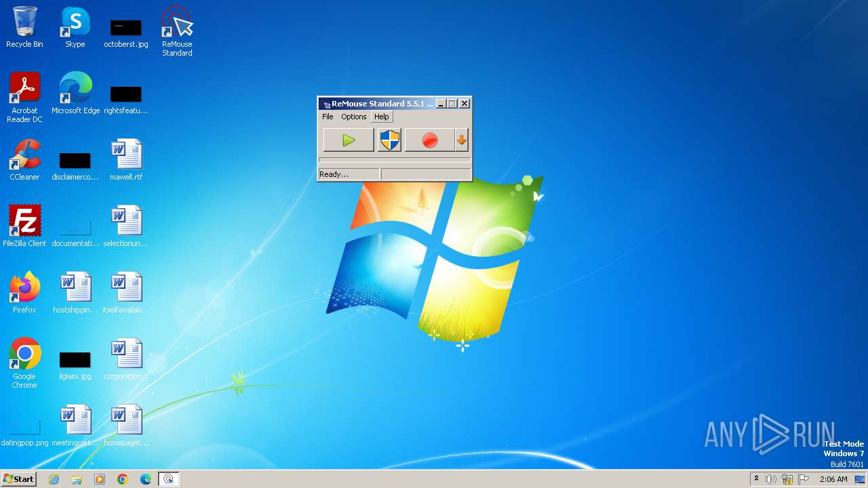Select the meetingcart... document icon
This screenshot has width=868, height=488.
[x=75, y=426]
